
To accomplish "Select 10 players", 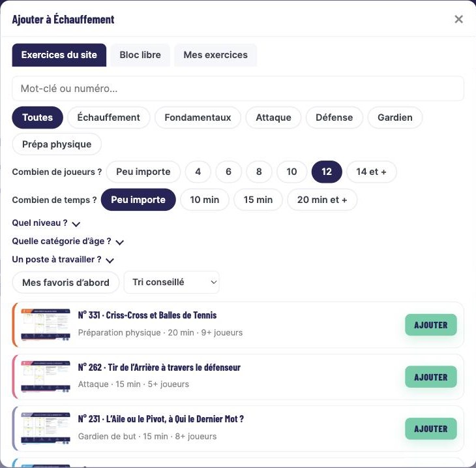I will (291, 172).
